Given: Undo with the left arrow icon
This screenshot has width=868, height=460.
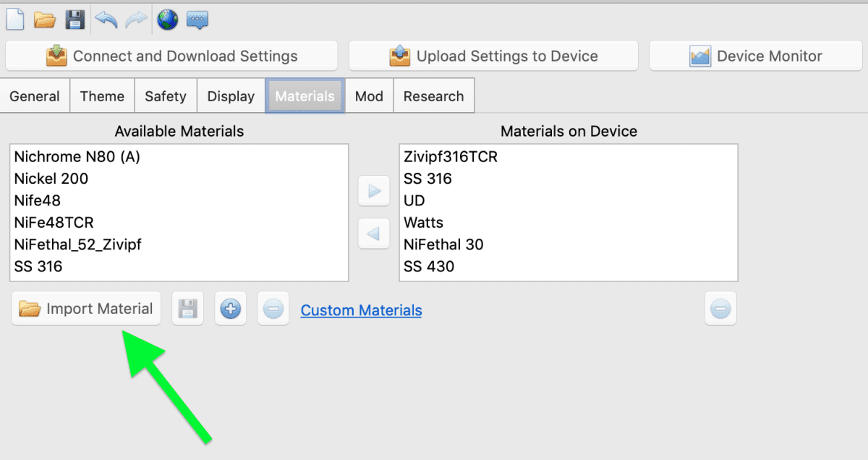Looking at the screenshot, I should tap(106, 20).
